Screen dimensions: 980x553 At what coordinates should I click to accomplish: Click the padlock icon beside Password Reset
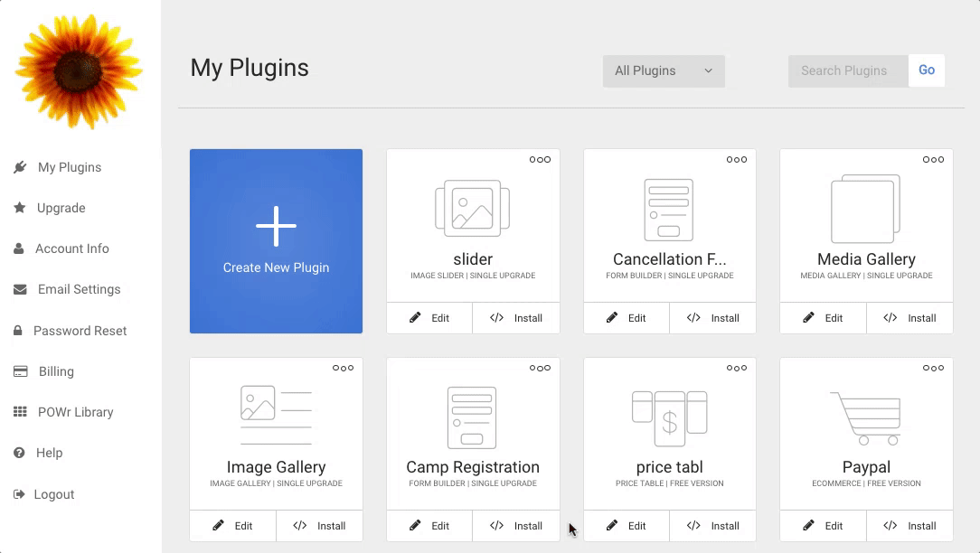[x=18, y=331]
